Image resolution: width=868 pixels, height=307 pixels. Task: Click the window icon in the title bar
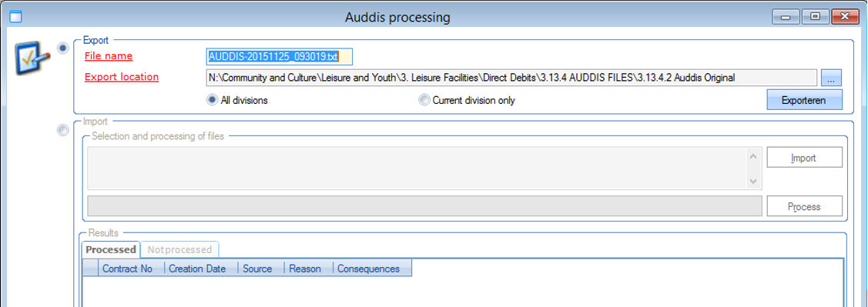click(15, 17)
